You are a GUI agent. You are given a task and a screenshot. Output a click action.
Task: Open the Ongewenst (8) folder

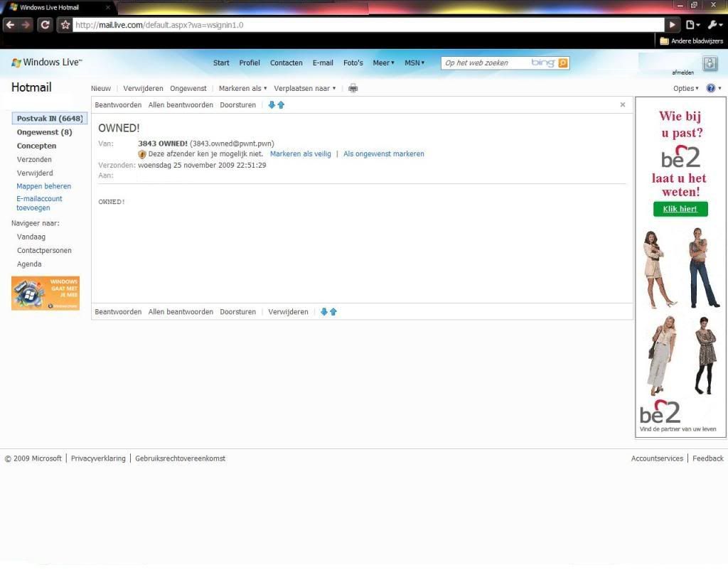[x=44, y=132]
